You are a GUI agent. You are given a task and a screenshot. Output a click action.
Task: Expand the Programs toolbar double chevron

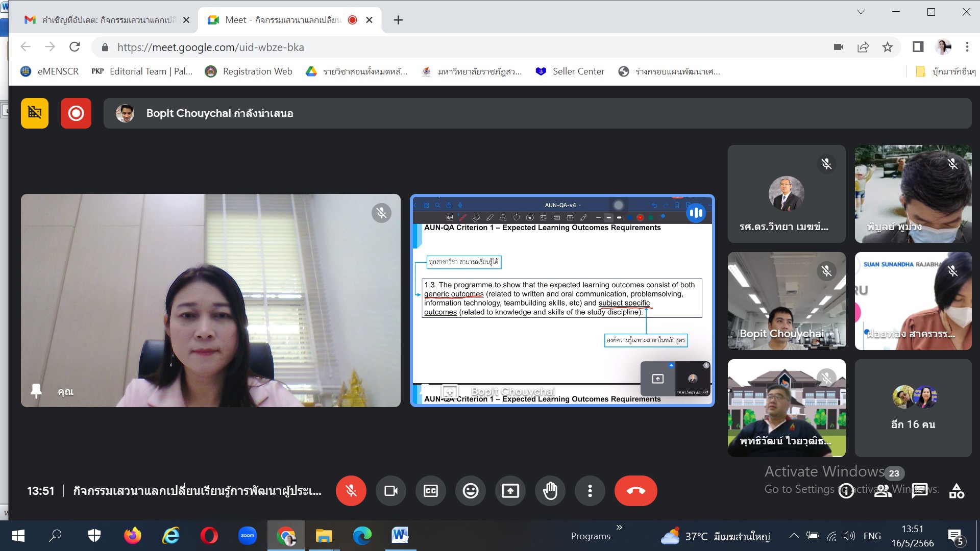tap(619, 528)
